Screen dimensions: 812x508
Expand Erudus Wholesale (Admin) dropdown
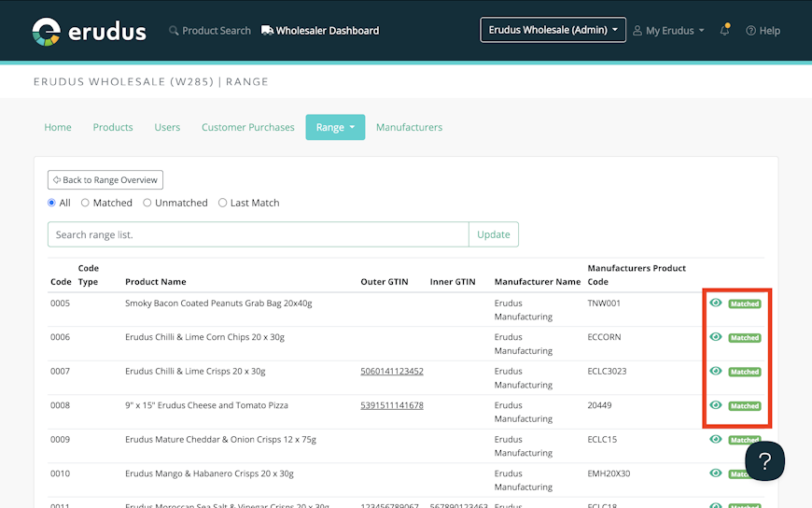(x=553, y=30)
